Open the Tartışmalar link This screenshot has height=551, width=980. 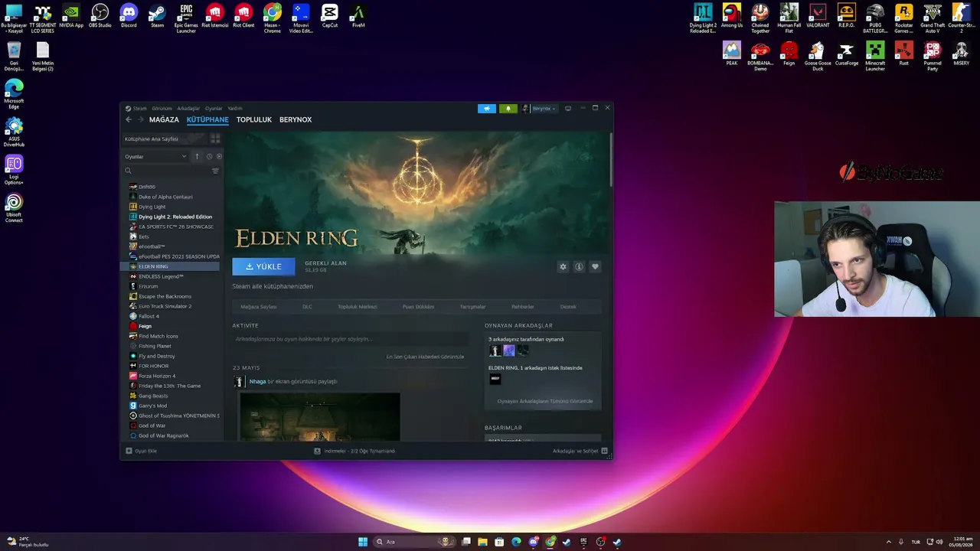click(472, 307)
